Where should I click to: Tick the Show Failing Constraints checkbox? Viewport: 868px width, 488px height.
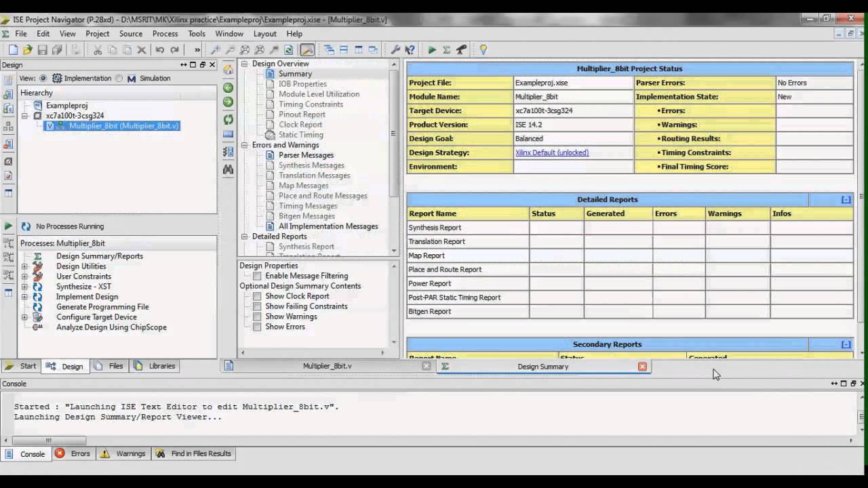click(x=257, y=306)
